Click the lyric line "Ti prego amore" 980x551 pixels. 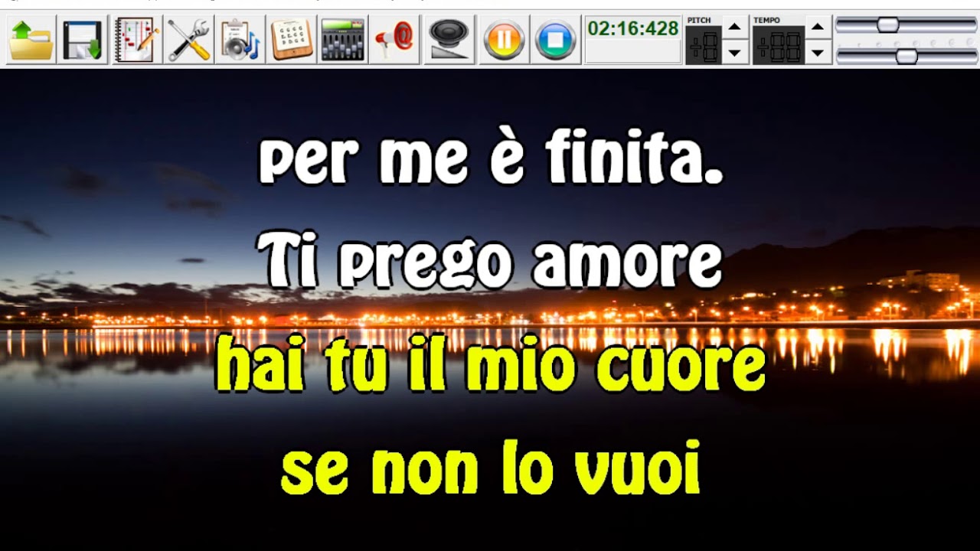(x=490, y=260)
